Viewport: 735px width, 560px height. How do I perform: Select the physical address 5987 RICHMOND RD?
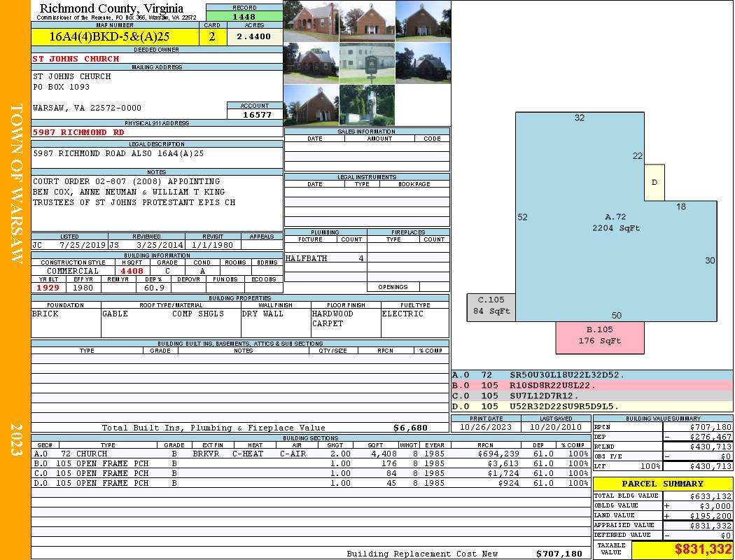[79, 132]
